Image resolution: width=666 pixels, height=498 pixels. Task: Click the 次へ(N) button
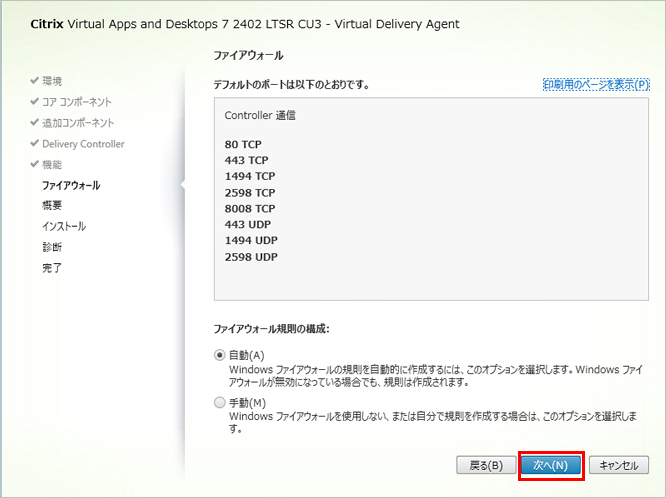tap(550, 465)
